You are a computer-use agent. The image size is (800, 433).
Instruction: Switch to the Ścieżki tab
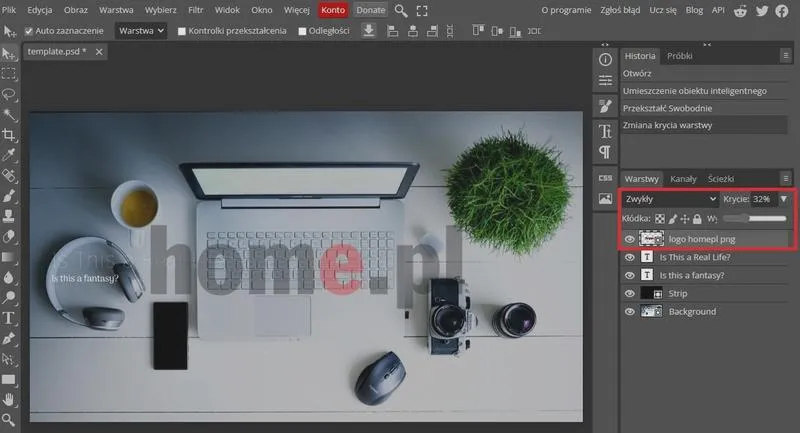(x=721, y=179)
